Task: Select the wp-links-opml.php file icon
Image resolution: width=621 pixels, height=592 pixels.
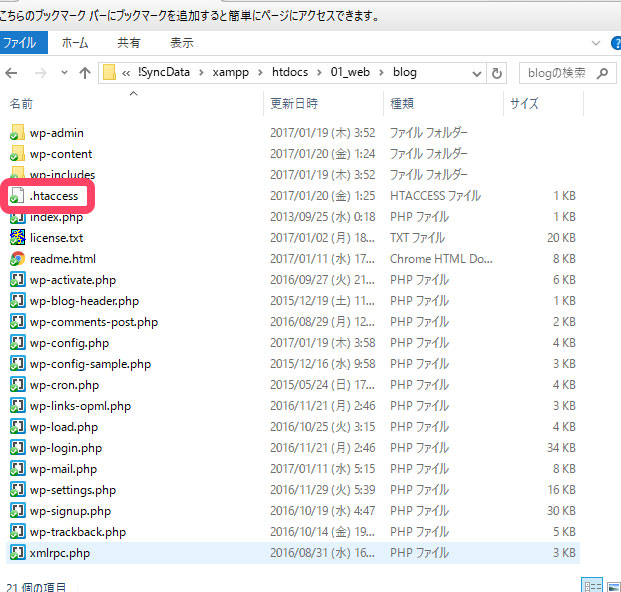Action: pyautogui.click(x=17, y=405)
